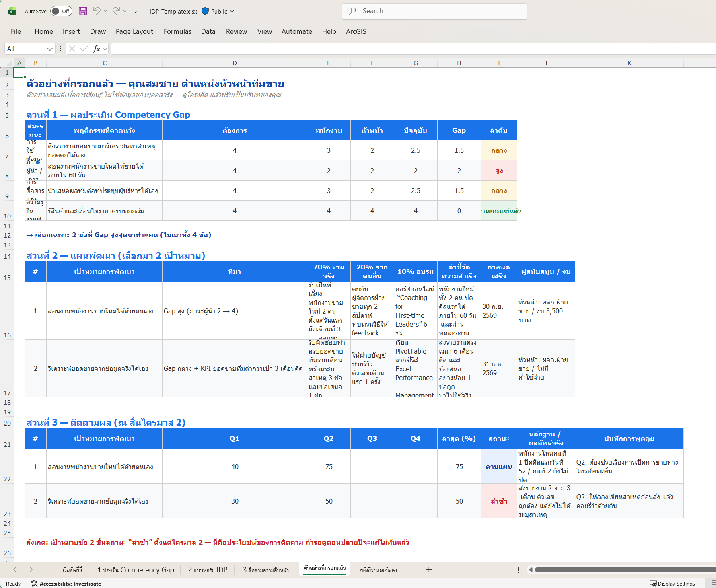The width and height of the screenshot is (716, 588).
Task: Select the 'ตัวอย่างที่กรอกแล้ว' sheet tab
Action: coord(325,568)
